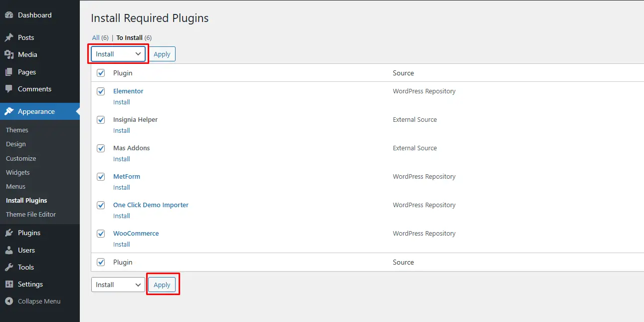Viewport: 644px width, 322px height.
Task: Select the To Install (6) filter
Action: [x=134, y=37]
